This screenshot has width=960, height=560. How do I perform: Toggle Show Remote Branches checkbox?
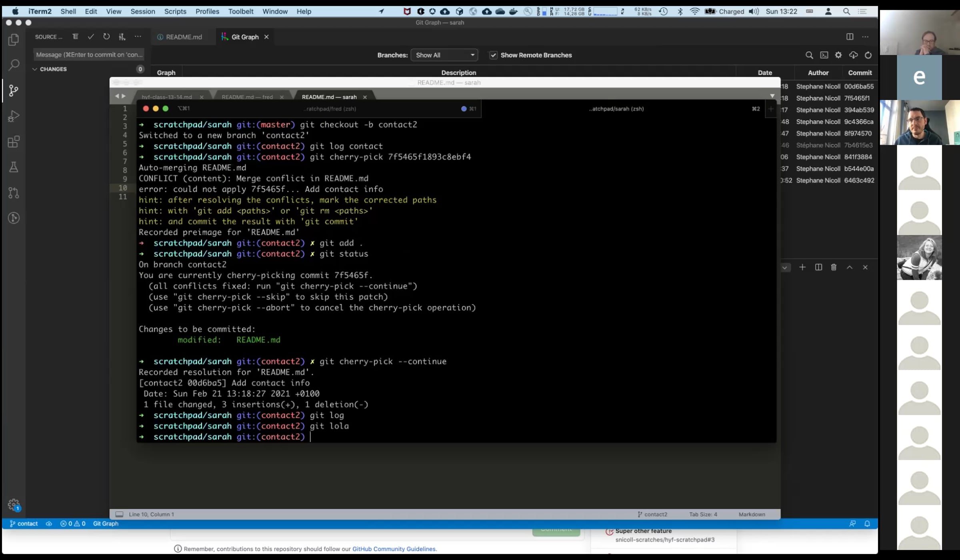coord(493,55)
